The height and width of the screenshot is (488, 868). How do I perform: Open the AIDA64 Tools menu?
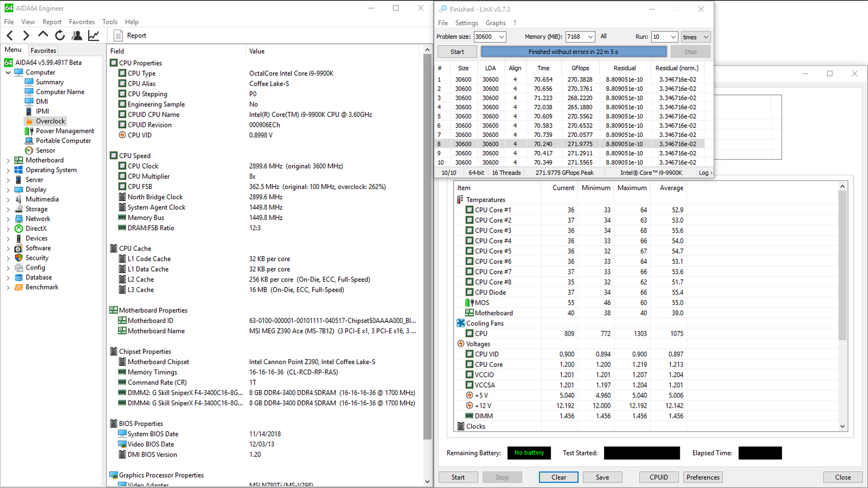[x=110, y=22]
